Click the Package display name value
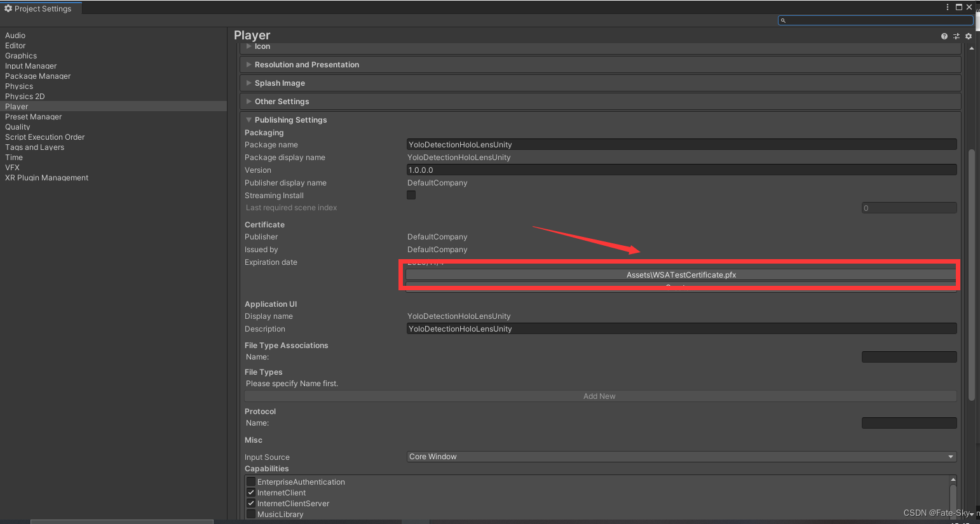 459,158
